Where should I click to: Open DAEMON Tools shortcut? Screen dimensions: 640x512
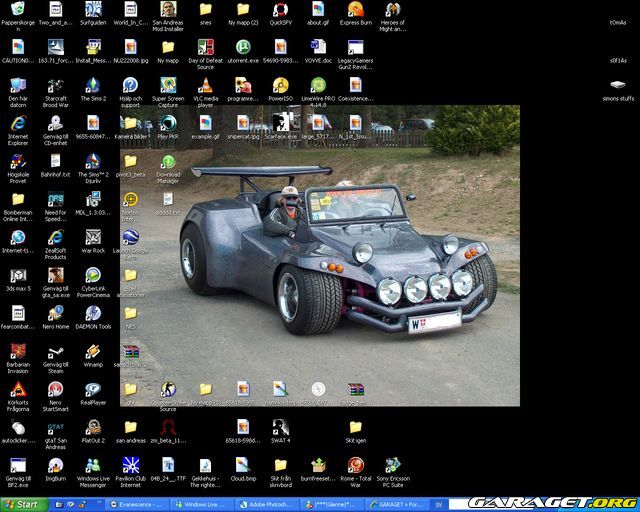coord(93,313)
